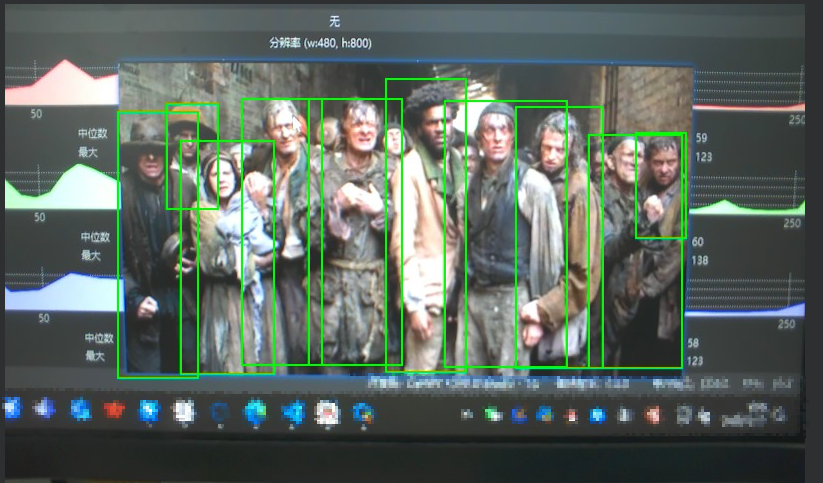Open the red application icon on the taskbar
The height and width of the screenshot is (483, 823).
tap(114, 409)
